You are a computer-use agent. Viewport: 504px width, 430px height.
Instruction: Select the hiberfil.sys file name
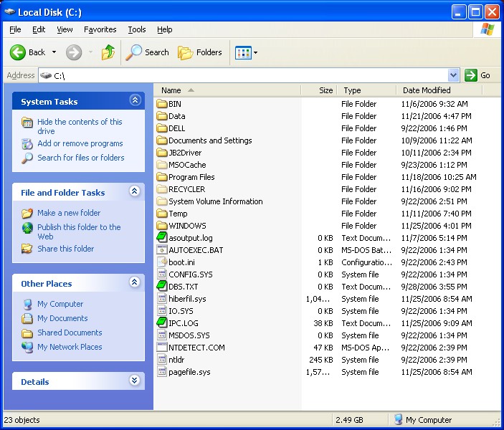187,299
